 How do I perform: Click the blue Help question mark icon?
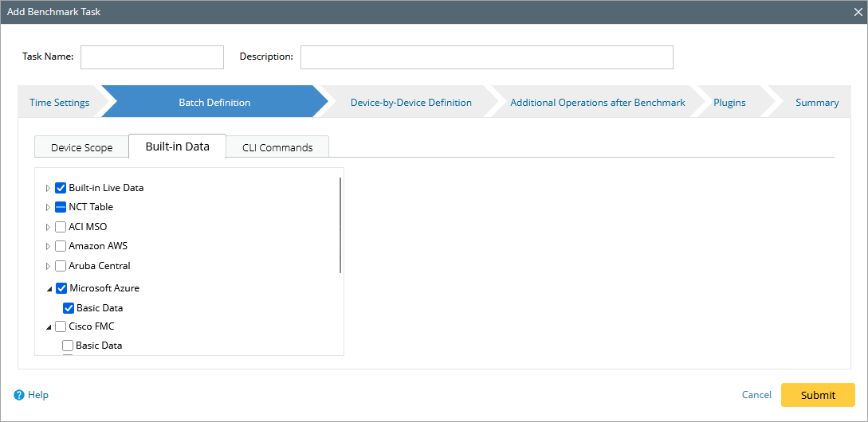pos(19,395)
